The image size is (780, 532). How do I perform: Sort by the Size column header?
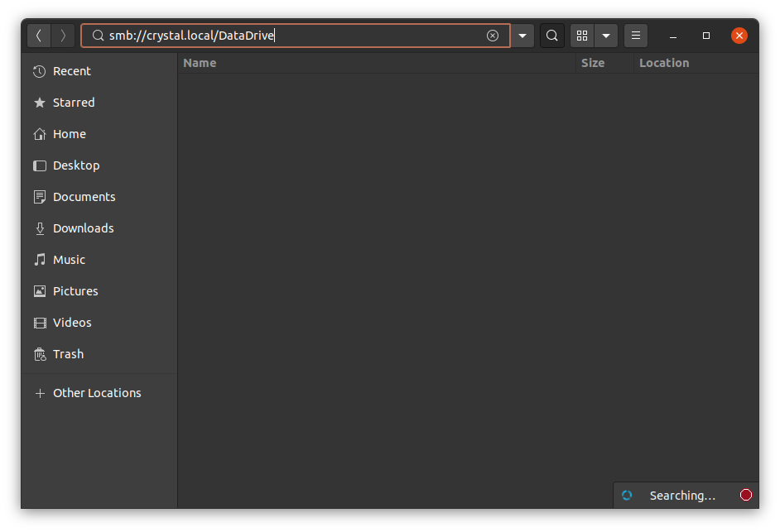[x=593, y=63]
